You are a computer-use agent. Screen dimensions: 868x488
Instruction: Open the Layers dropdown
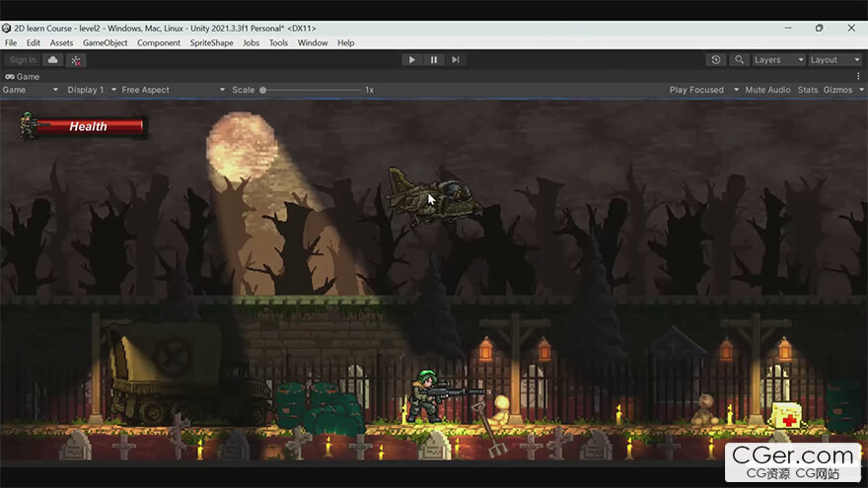pos(778,60)
